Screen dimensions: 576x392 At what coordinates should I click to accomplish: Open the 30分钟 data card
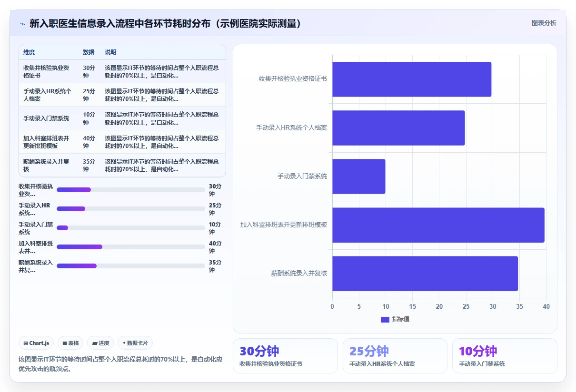click(285, 356)
